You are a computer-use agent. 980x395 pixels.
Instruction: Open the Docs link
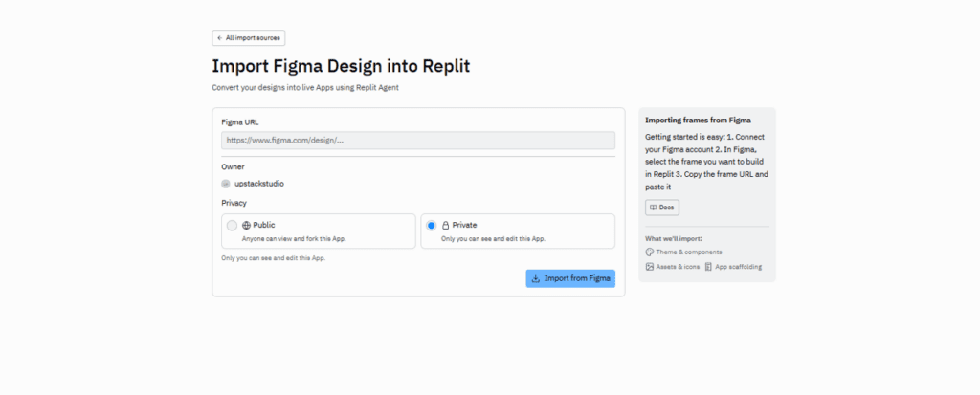[x=662, y=208]
